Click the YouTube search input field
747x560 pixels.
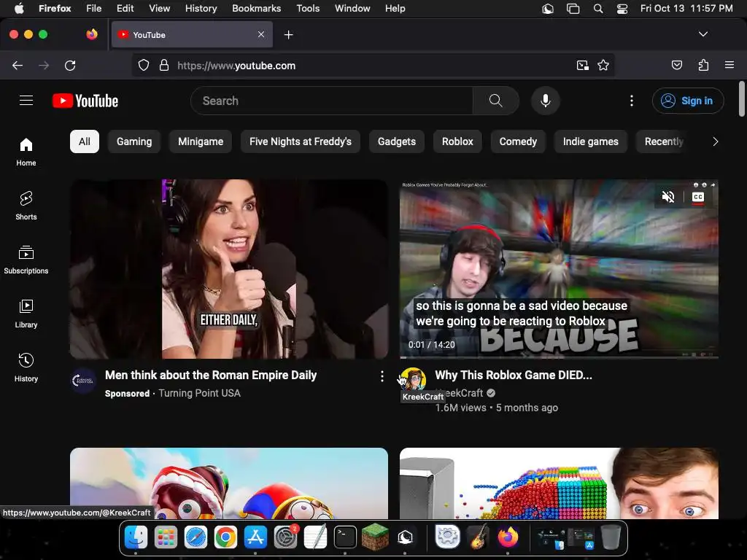point(332,101)
